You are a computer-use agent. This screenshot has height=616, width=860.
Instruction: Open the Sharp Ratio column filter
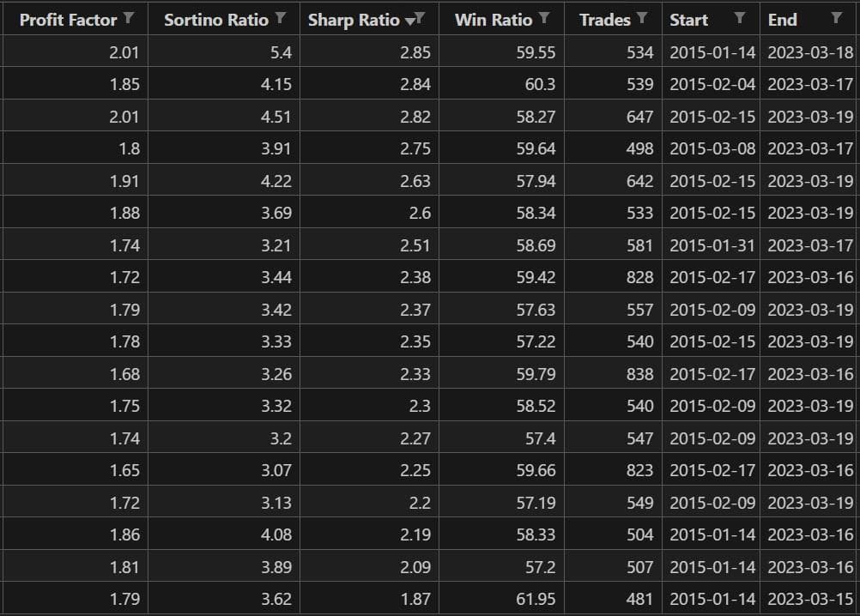420,18
